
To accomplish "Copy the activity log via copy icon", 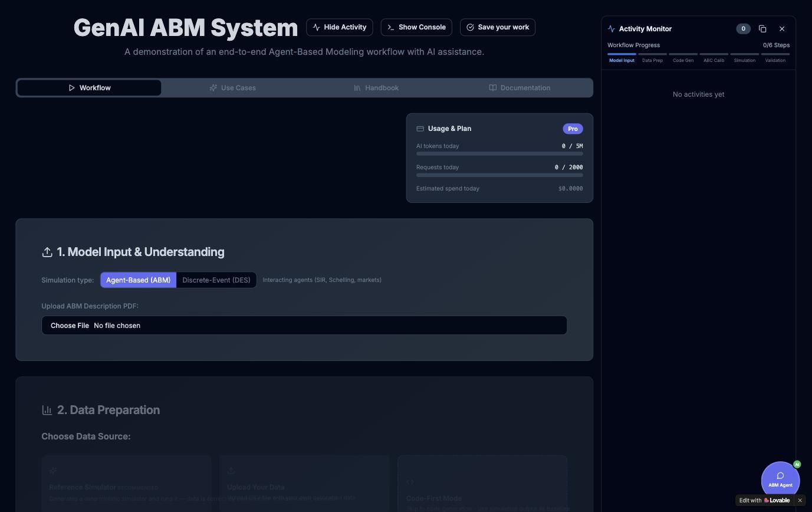I will pyautogui.click(x=762, y=29).
